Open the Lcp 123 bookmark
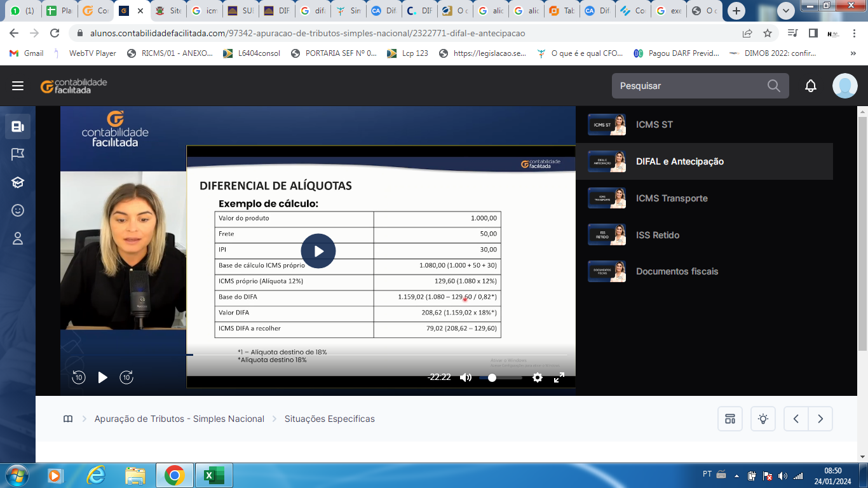 click(x=409, y=53)
